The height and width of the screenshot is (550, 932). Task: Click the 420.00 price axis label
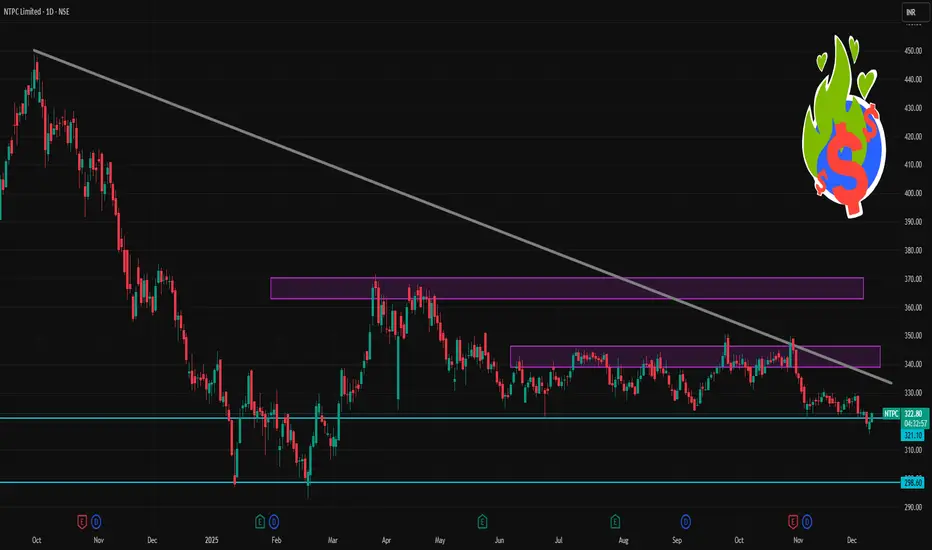pyautogui.click(x=913, y=137)
